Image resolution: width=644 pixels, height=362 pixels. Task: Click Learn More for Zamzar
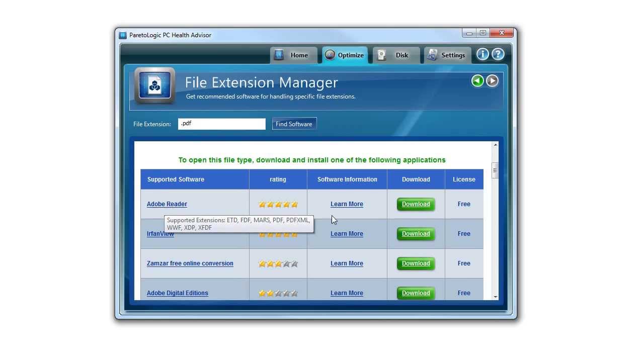[347, 263]
